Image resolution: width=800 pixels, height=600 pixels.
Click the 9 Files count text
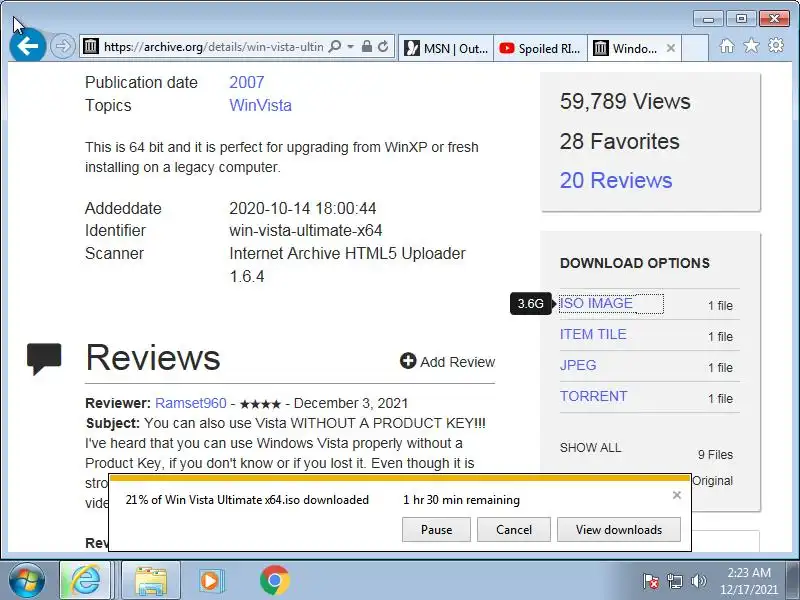tap(715, 455)
